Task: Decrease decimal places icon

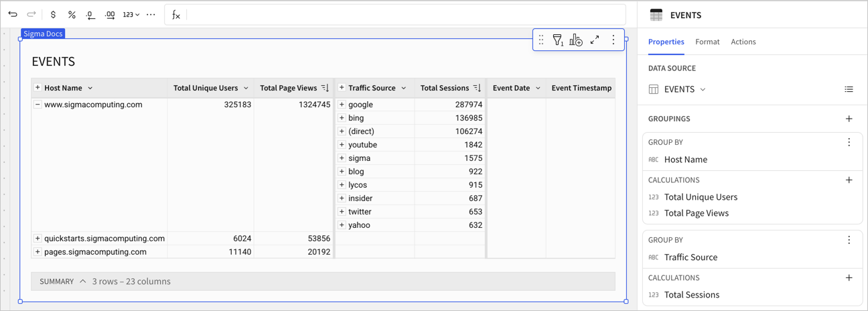Action: click(x=90, y=14)
